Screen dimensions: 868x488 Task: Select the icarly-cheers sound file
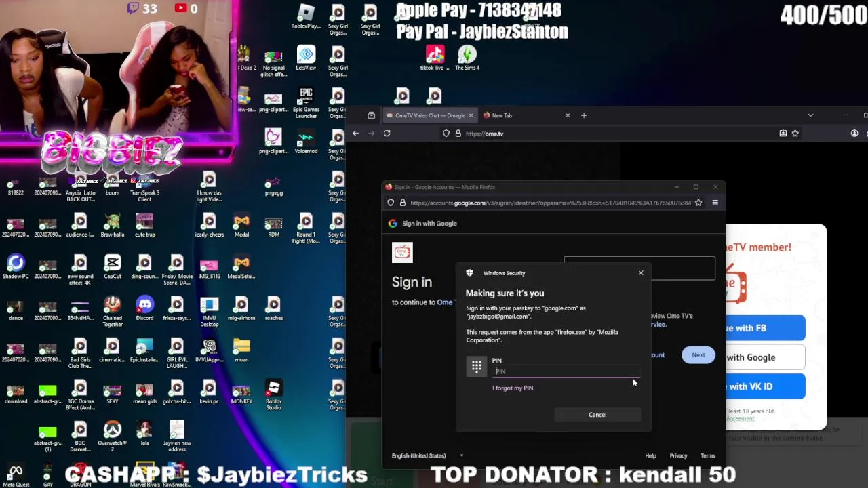point(209,224)
